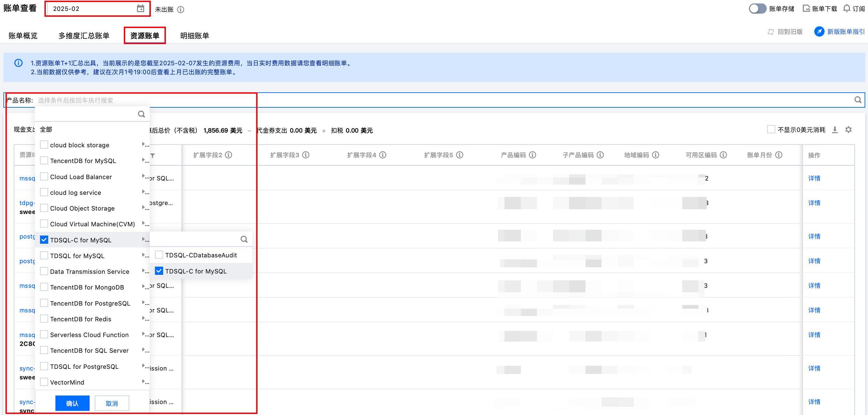The height and width of the screenshot is (415, 868).
Task: Click the 扩展字段2 info icon
Action: point(229,155)
